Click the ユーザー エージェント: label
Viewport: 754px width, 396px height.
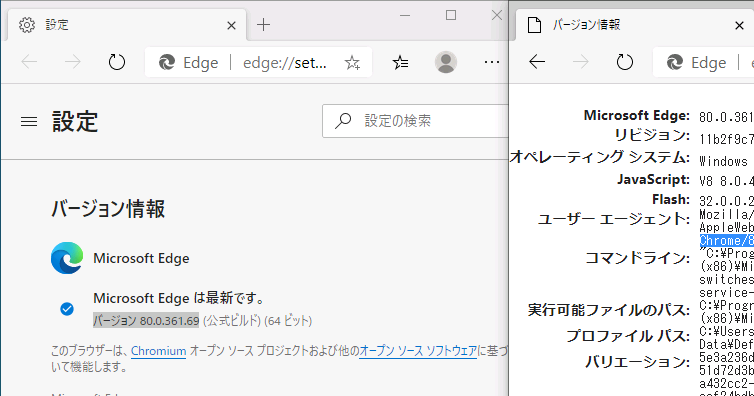614,219
